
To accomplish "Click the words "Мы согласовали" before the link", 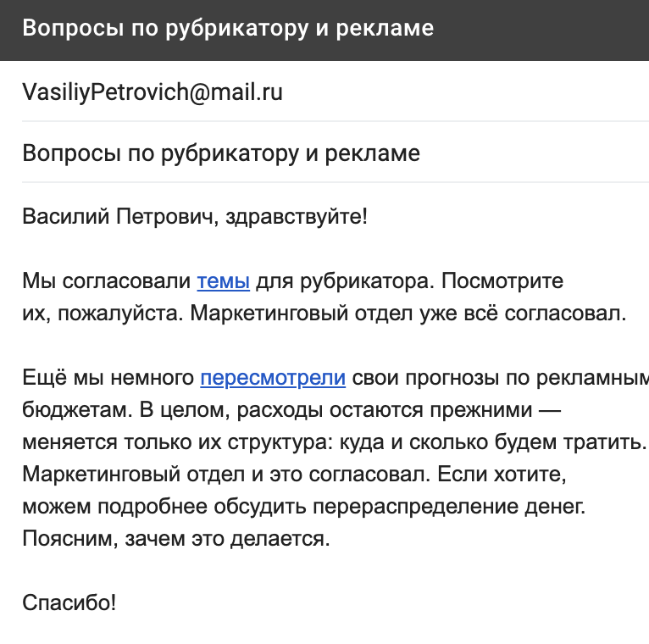I will click(107, 281).
